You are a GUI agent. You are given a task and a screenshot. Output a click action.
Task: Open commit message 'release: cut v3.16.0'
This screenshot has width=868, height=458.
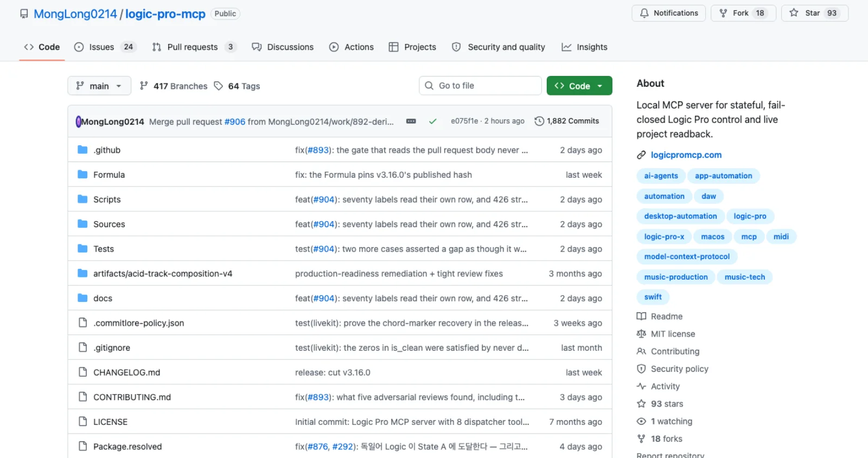pyautogui.click(x=333, y=372)
